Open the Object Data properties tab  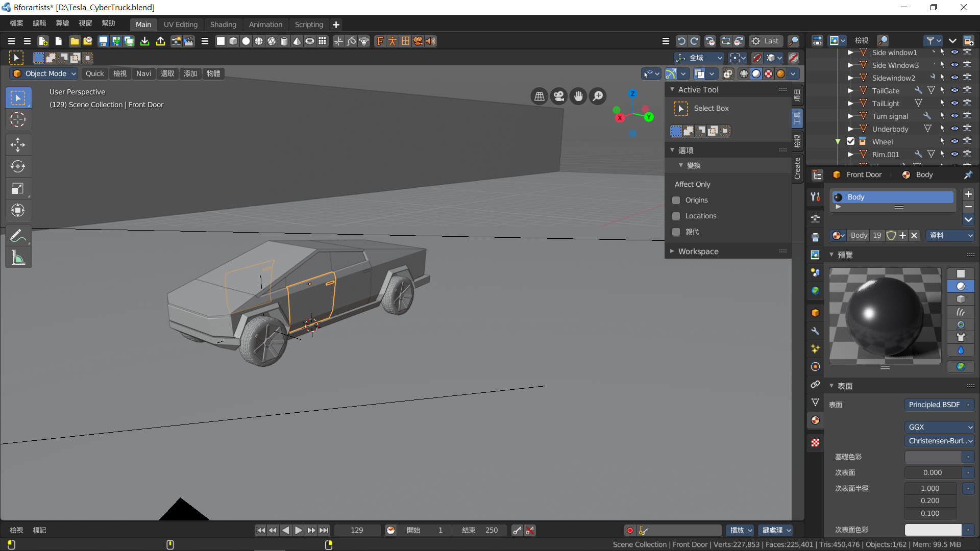tap(815, 403)
